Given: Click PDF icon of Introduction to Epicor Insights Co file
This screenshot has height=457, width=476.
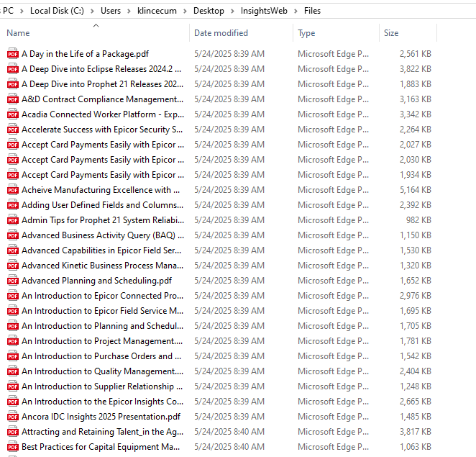Looking at the screenshot, I should pos(13,402).
